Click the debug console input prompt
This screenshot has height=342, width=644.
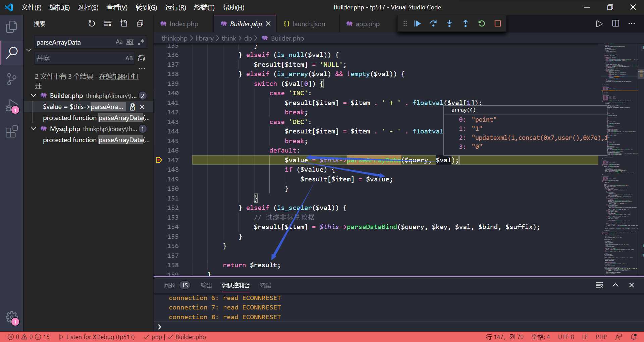[x=398, y=327]
